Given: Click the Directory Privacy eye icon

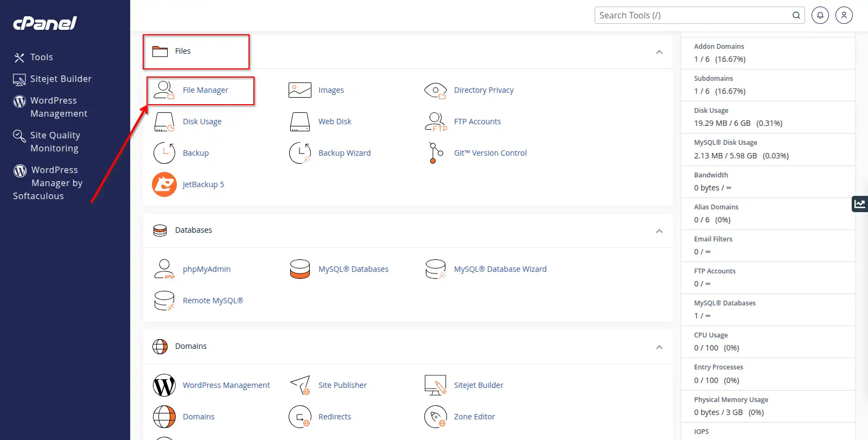Looking at the screenshot, I should (x=436, y=90).
